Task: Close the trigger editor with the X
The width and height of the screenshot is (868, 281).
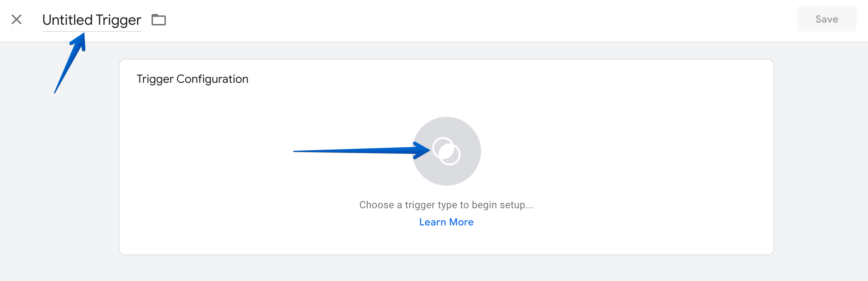Action: (16, 19)
